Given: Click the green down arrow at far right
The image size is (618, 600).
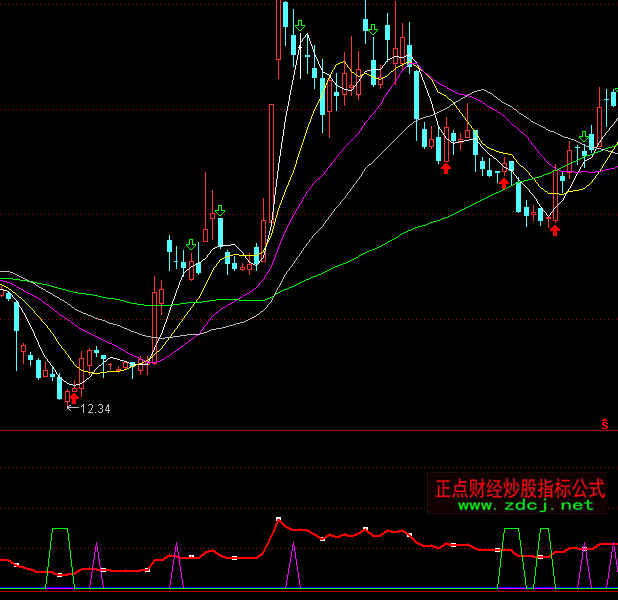Looking at the screenshot, I should tap(584, 136).
